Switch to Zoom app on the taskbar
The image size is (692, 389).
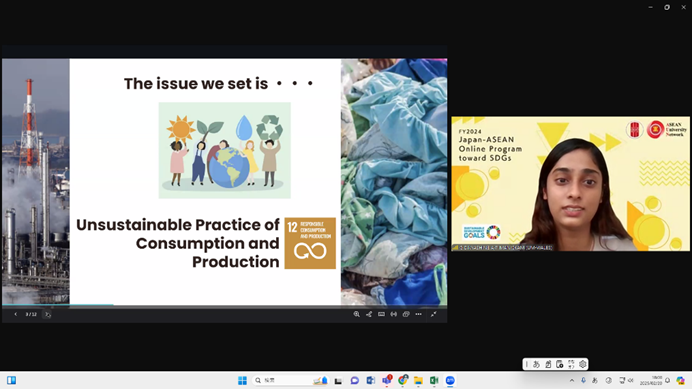click(x=450, y=381)
